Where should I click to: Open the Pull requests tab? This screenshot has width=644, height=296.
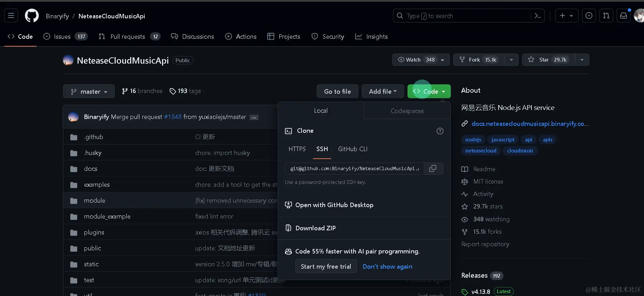coord(129,37)
